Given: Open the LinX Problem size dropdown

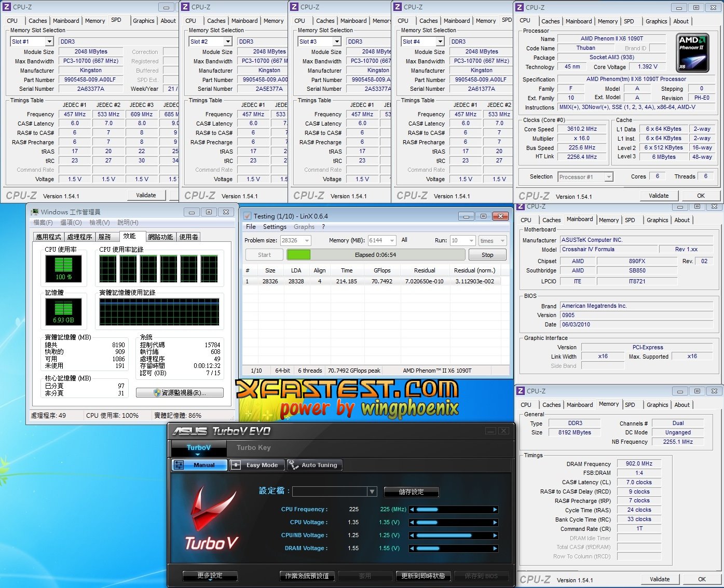Looking at the screenshot, I should (x=307, y=241).
